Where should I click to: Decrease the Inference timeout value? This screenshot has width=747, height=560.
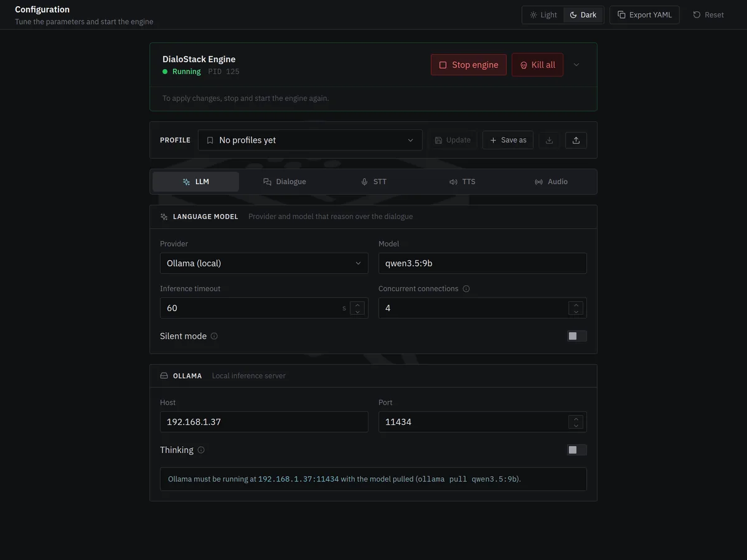(357, 312)
